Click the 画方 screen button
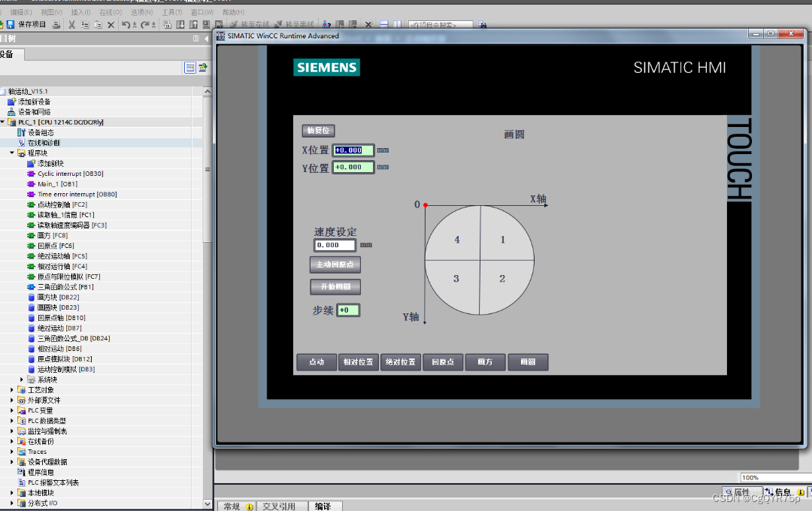812x511 pixels. (485, 362)
